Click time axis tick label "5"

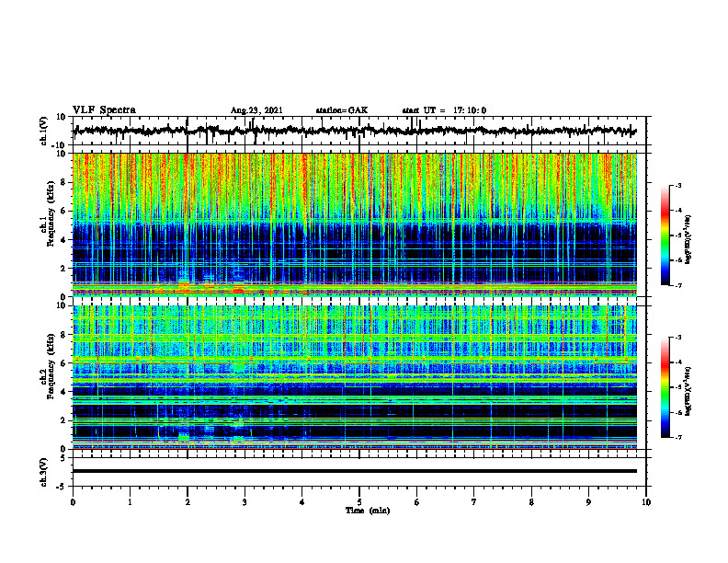[359, 502]
